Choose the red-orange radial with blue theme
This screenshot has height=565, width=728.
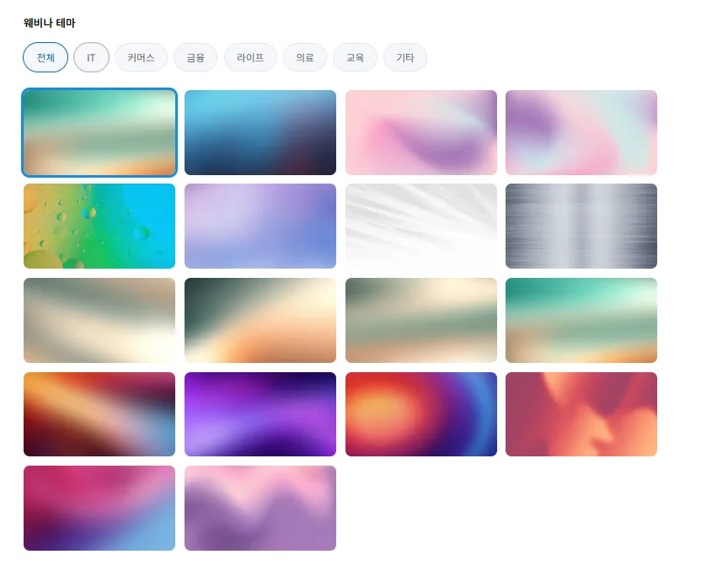[x=421, y=414]
